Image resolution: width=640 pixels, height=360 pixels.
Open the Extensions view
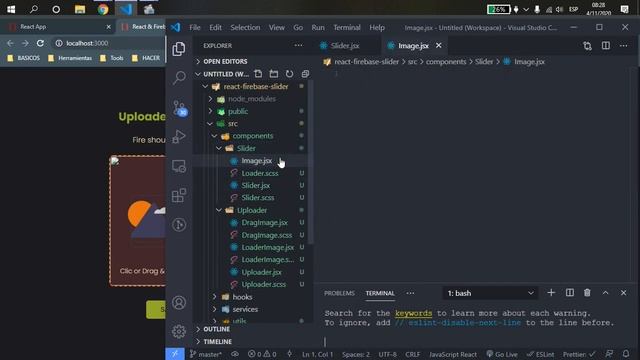tap(179, 195)
